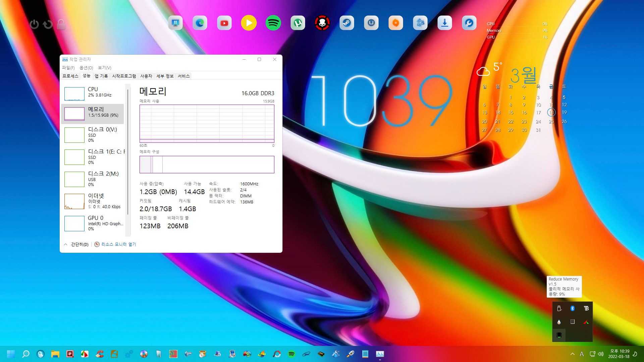Click the Spotify taskbar icon
Screen dimensions: 644x362
pyautogui.click(x=291, y=354)
